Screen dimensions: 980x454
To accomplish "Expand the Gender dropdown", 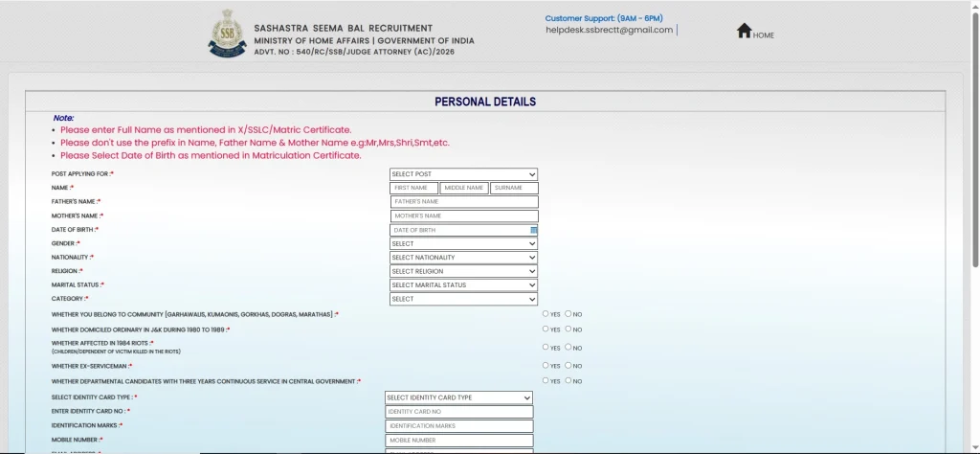I will [x=463, y=243].
